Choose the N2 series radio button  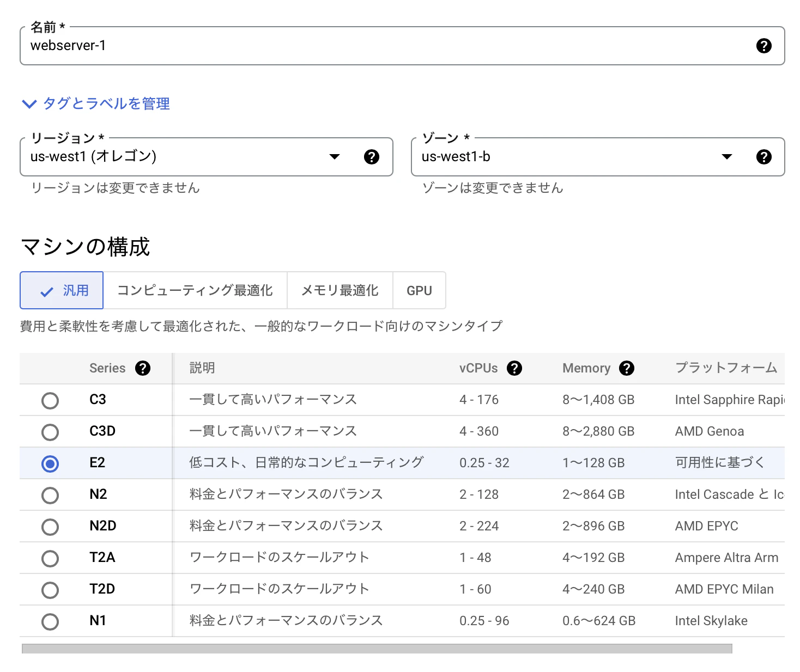click(x=50, y=495)
